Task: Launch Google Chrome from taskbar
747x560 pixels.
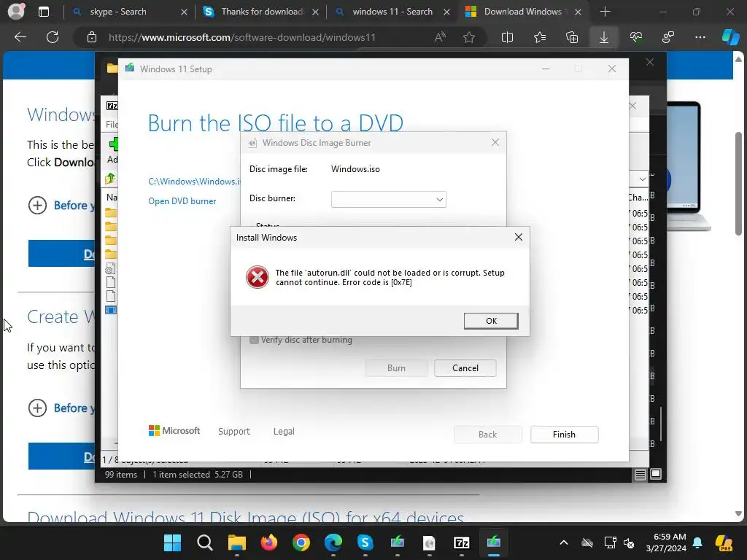Action: tap(301, 542)
